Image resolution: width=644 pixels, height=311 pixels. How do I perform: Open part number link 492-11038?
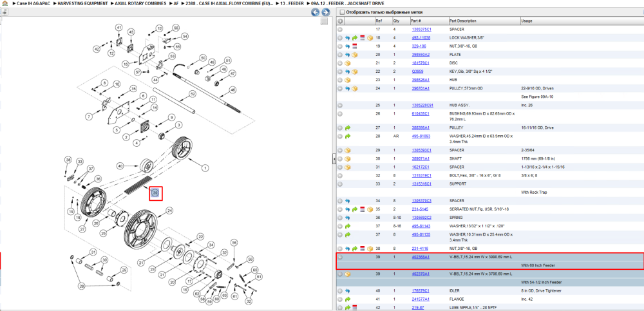[x=421, y=38]
